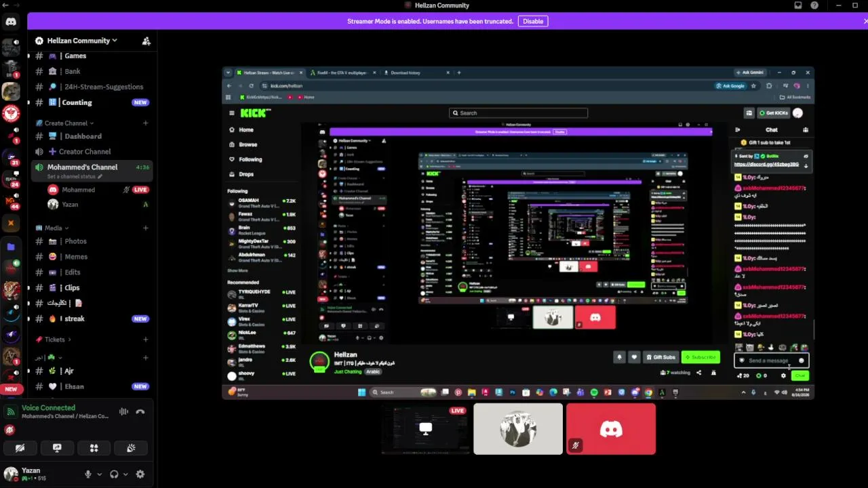Viewport: 868px width, 488px height.
Task: Click Yazan's avatar in the user panel
Action: coord(11,474)
